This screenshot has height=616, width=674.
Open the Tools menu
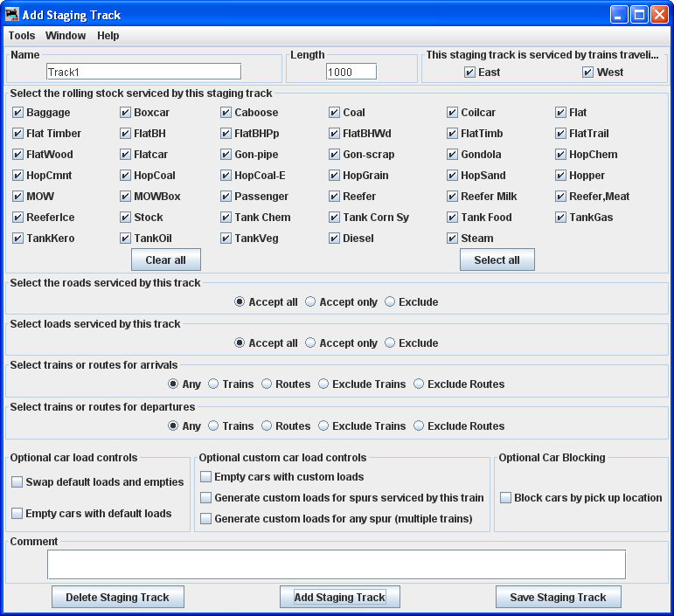(22, 36)
